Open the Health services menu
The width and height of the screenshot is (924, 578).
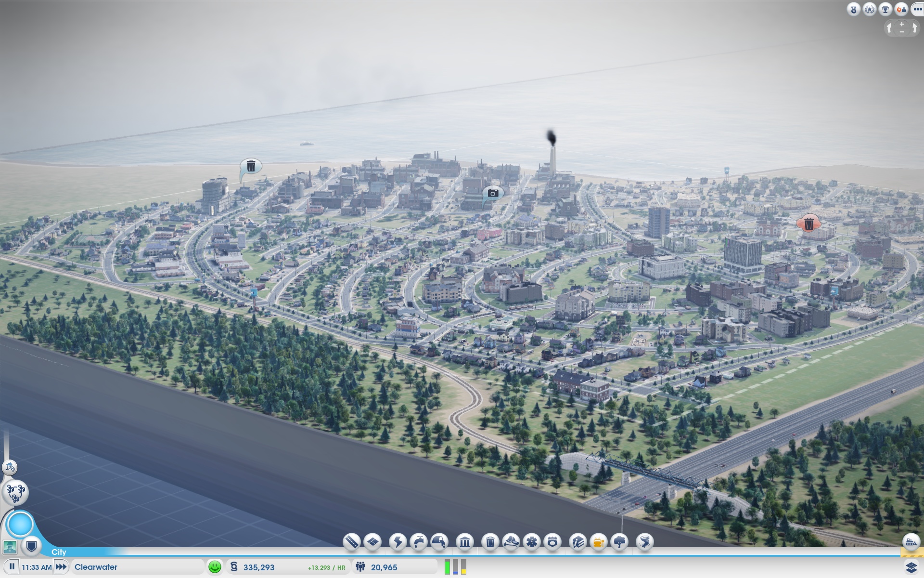click(x=531, y=542)
